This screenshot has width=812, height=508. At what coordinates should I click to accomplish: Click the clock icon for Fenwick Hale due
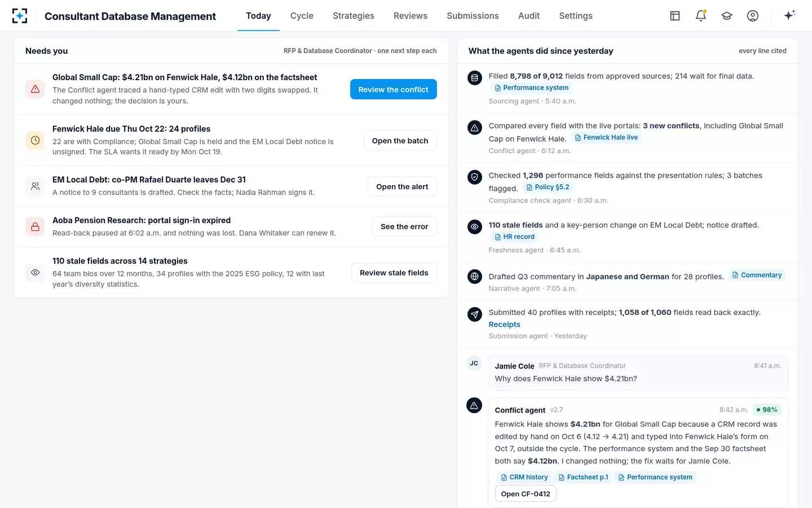pyautogui.click(x=35, y=141)
